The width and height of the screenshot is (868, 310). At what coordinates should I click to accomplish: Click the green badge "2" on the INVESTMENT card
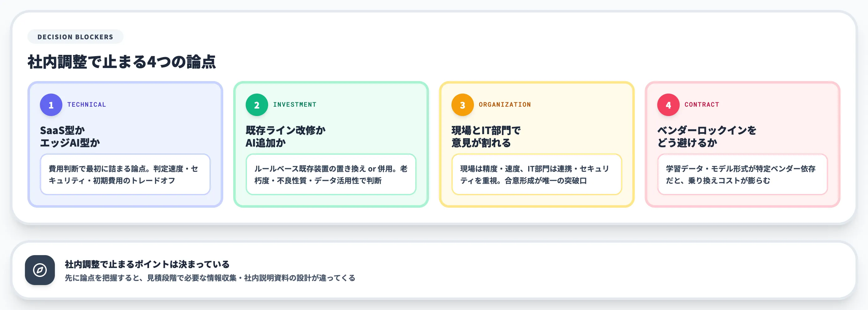point(257,105)
